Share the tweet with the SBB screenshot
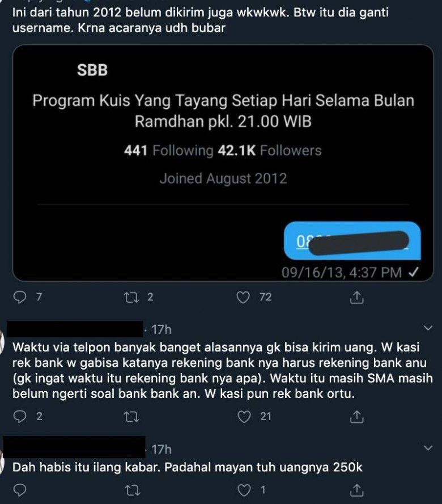 coord(356,297)
